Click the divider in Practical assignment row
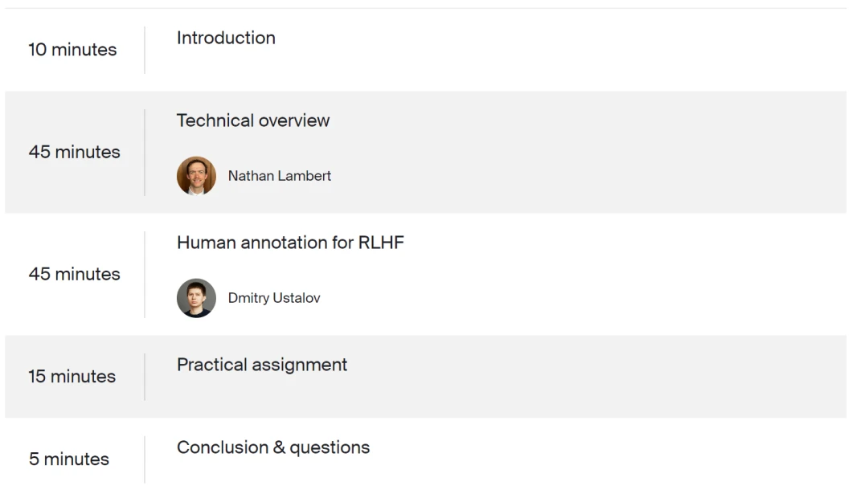868x490 pixels. point(145,377)
